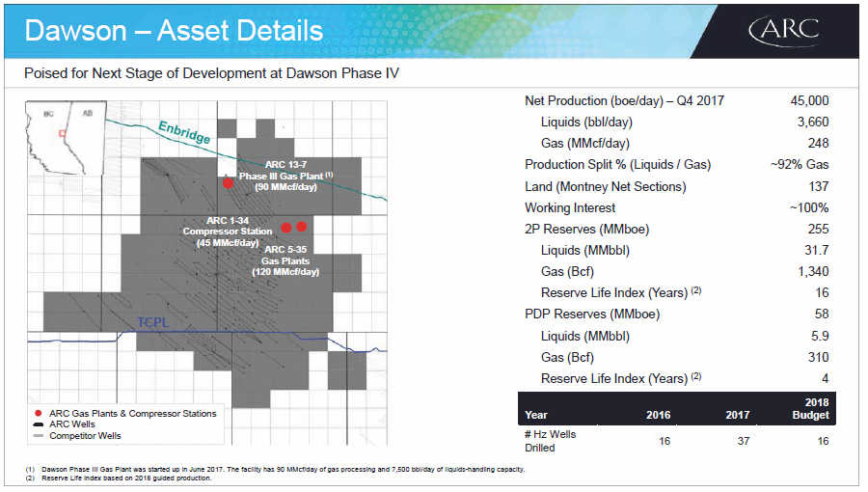
Task: Click the value 58
Action: click(822, 314)
